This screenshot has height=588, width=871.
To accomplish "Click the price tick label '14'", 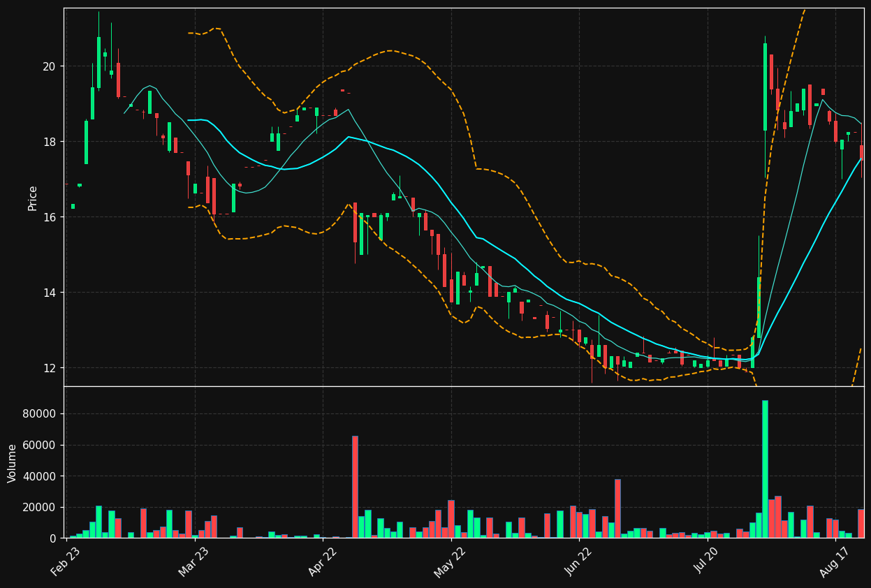I will pos(50,293).
